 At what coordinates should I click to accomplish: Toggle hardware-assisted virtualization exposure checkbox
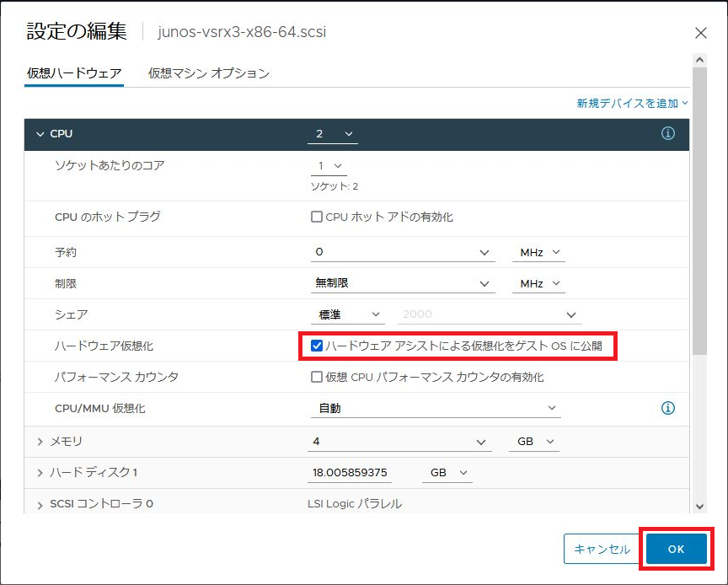coord(317,346)
